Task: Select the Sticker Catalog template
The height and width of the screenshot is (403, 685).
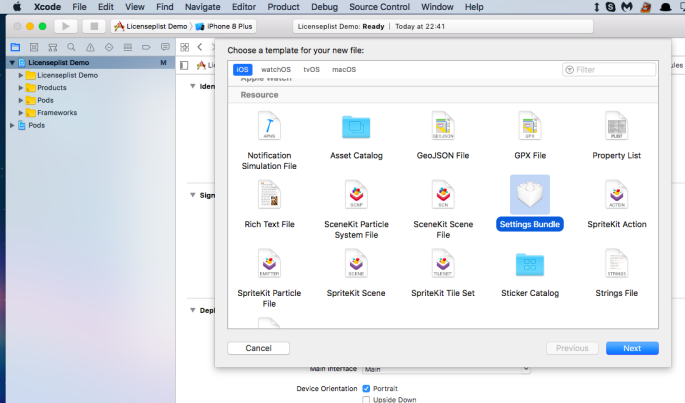Action: click(530, 273)
